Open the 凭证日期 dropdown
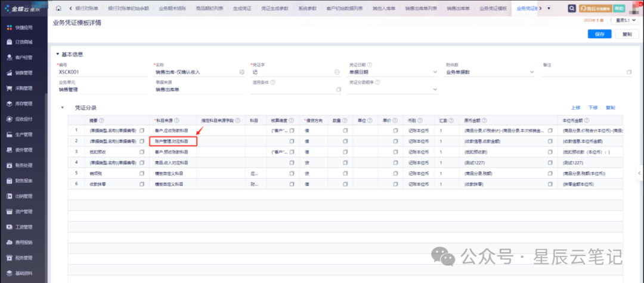 coord(435,72)
